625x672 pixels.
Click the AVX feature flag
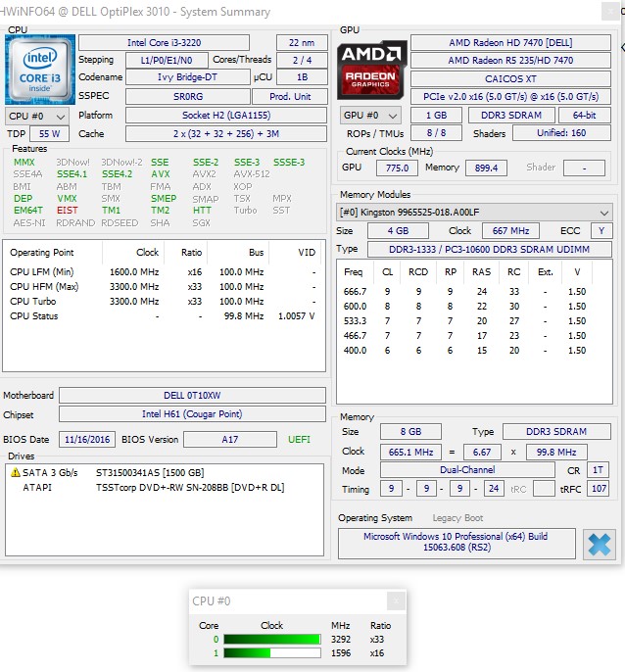click(161, 174)
